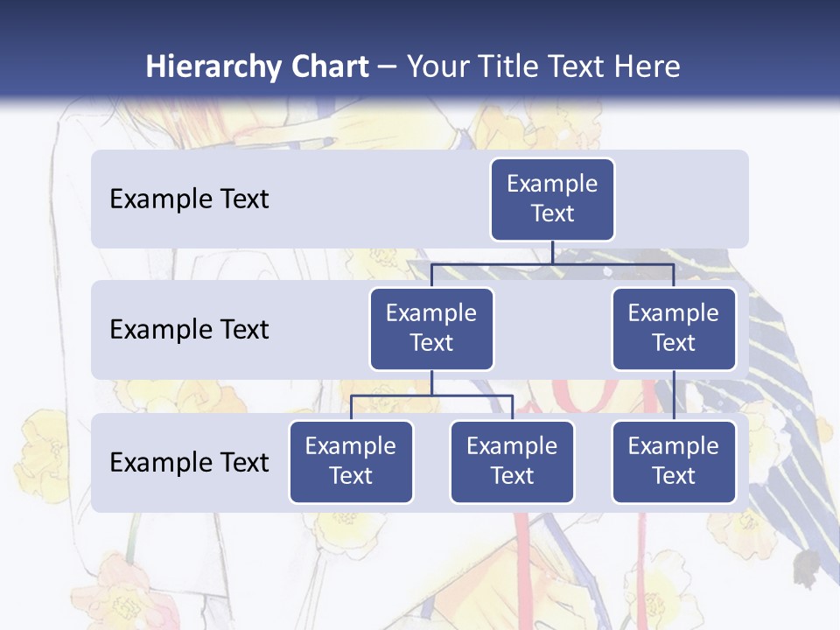
Task: Click the first row's Example Text label
Action: 189,199
